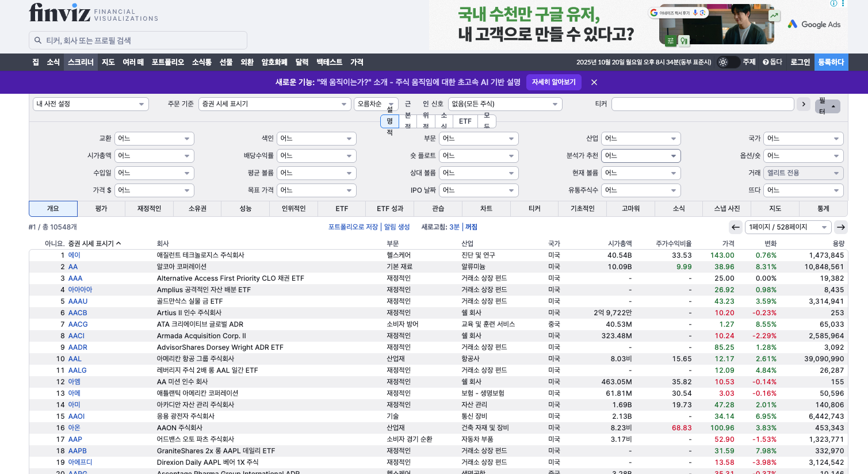The width and height of the screenshot is (868, 474).
Task: Toggle the light/dark theme switch
Action: tap(728, 62)
